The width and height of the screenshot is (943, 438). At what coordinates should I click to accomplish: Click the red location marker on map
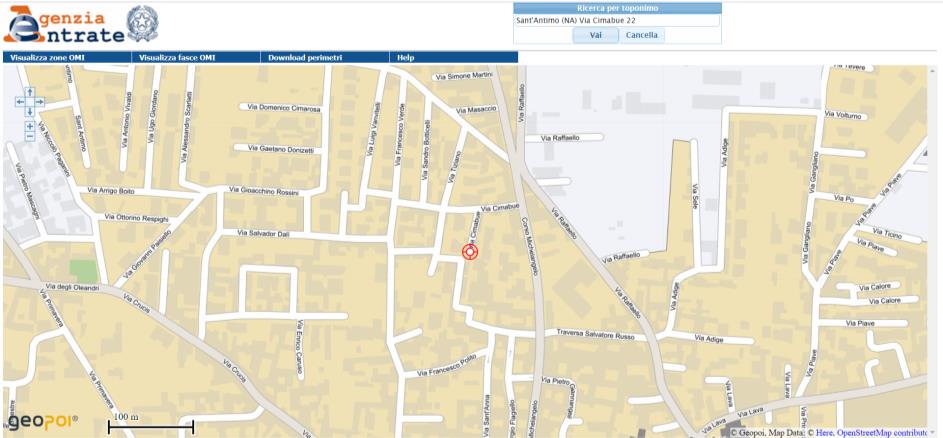469,252
